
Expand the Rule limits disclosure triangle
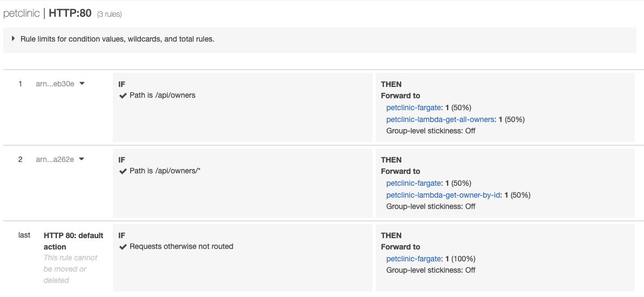point(13,39)
